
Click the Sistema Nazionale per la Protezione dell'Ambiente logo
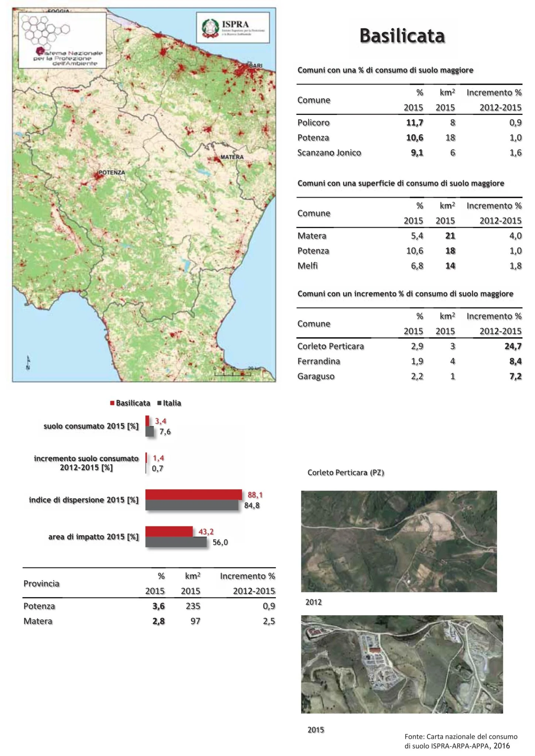tap(62, 40)
